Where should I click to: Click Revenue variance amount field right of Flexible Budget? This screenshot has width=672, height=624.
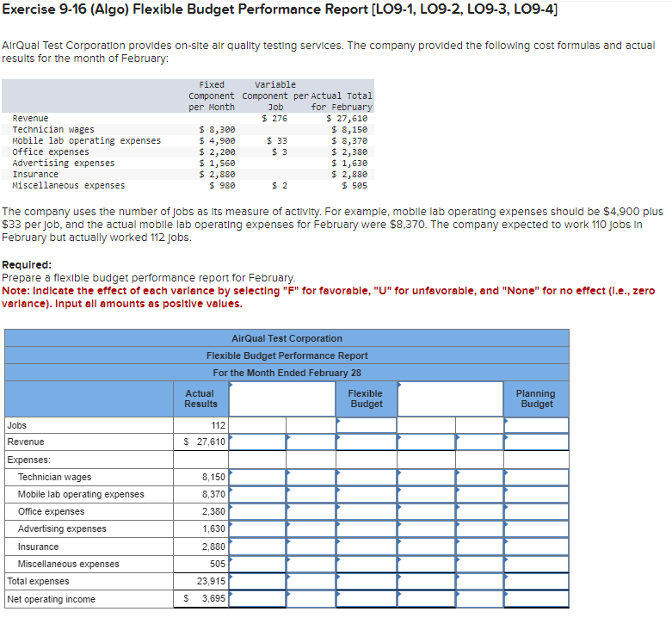[426, 442]
